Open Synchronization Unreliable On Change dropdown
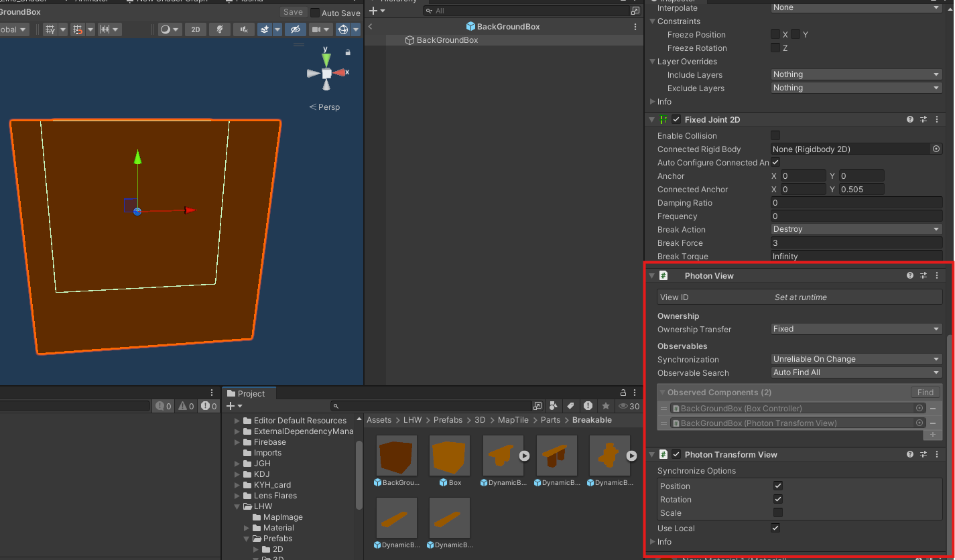Screen dimensions: 955x560 point(856,359)
